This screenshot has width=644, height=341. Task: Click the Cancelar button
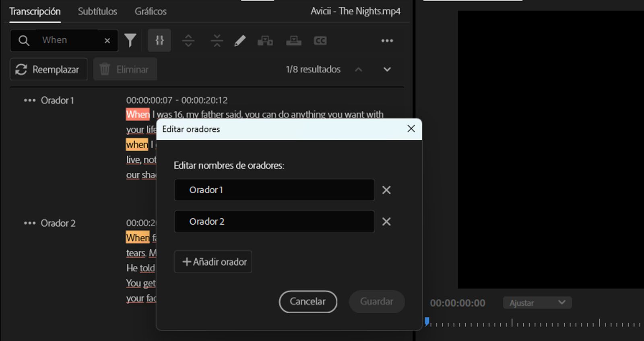(308, 302)
